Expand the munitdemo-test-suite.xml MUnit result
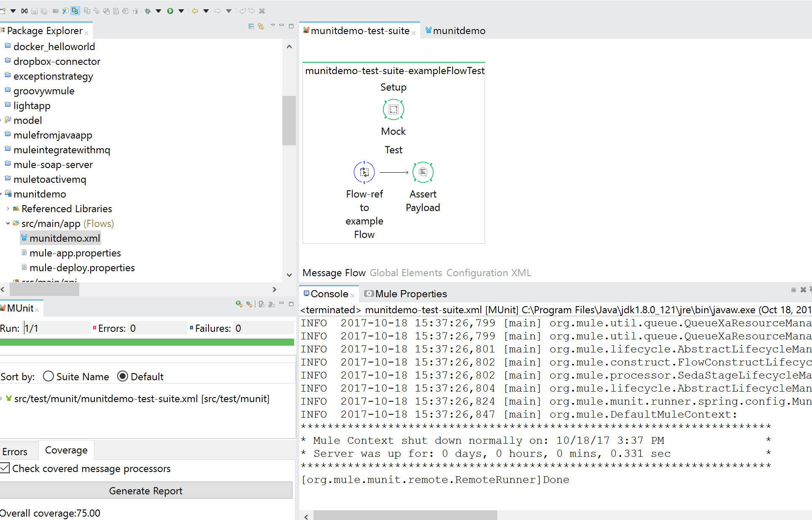The image size is (812, 520). [x=2, y=398]
